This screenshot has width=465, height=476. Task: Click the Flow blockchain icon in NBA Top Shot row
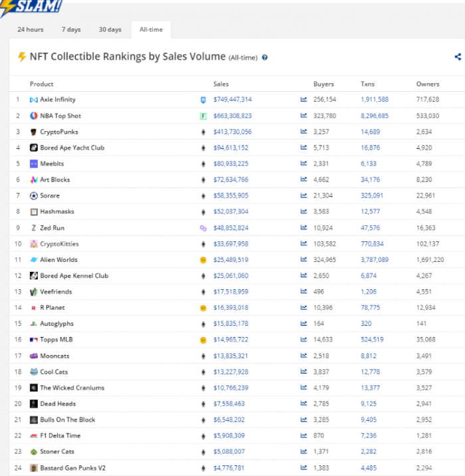coord(203,116)
